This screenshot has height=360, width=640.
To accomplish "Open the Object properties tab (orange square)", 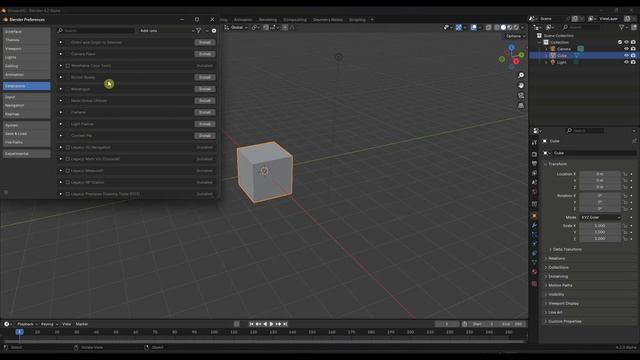I will point(534,216).
